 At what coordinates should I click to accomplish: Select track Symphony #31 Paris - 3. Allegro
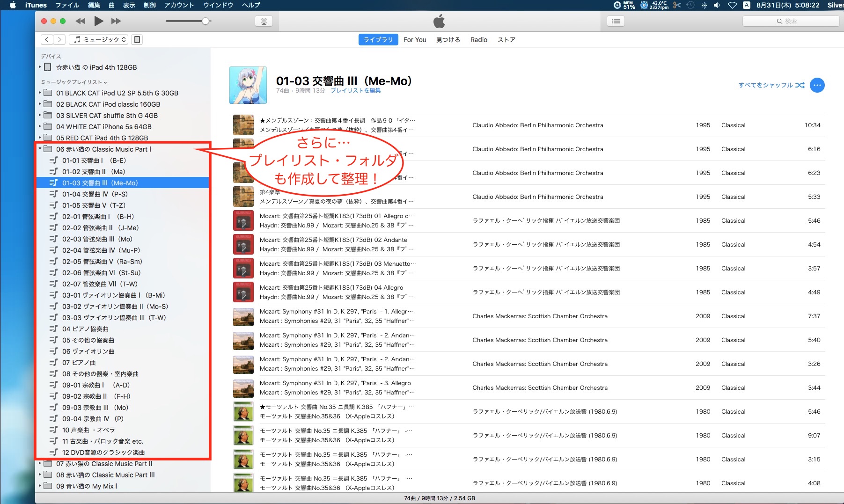click(527, 387)
